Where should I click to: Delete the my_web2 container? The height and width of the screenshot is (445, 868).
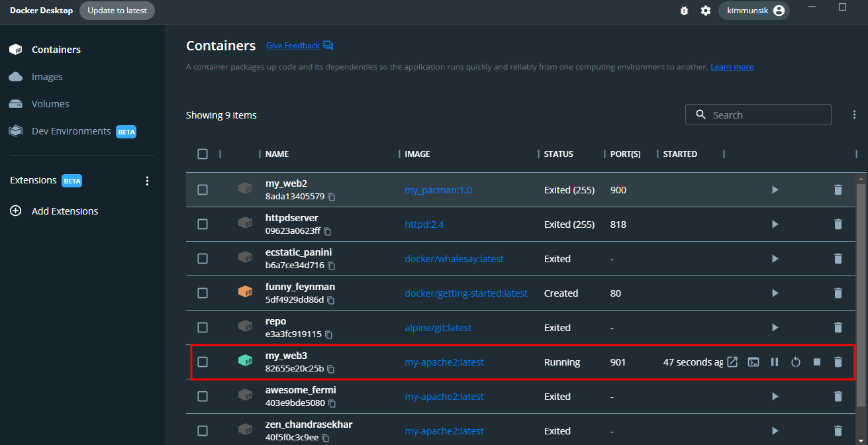(x=838, y=190)
